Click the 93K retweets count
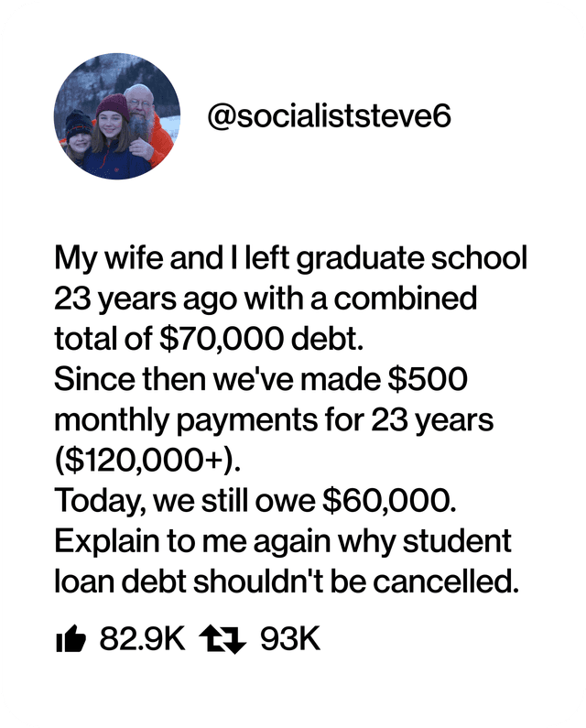 tap(291, 640)
